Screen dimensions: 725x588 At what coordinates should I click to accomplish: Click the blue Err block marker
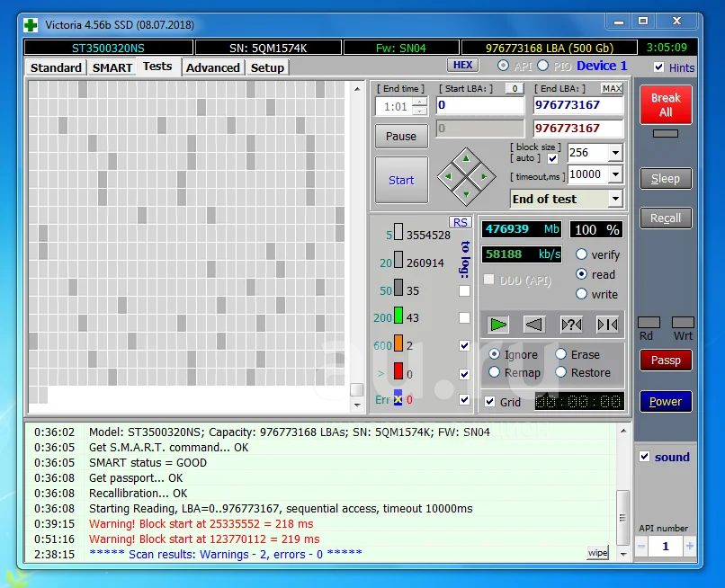point(398,398)
